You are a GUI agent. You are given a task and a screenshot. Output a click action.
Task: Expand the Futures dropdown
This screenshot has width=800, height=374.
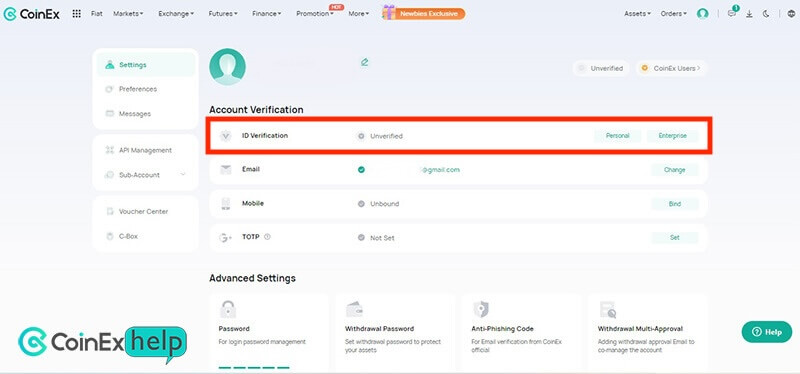(x=223, y=14)
